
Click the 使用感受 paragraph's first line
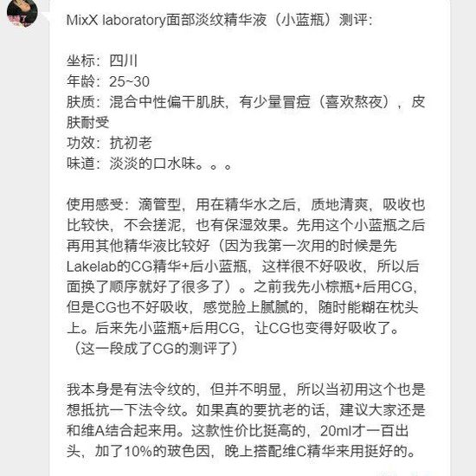tap(245, 204)
